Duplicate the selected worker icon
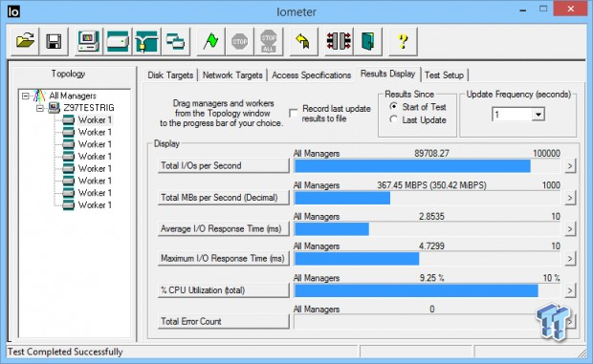 (175, 41)
